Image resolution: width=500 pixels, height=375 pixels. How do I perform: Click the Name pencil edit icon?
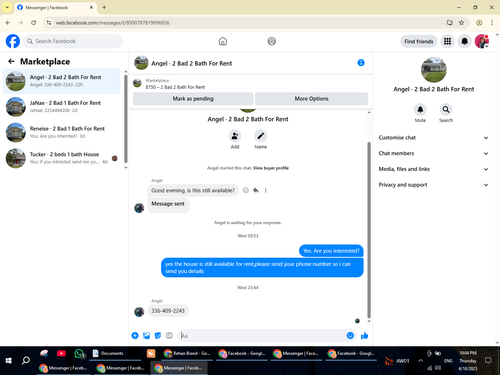[261, 136]
